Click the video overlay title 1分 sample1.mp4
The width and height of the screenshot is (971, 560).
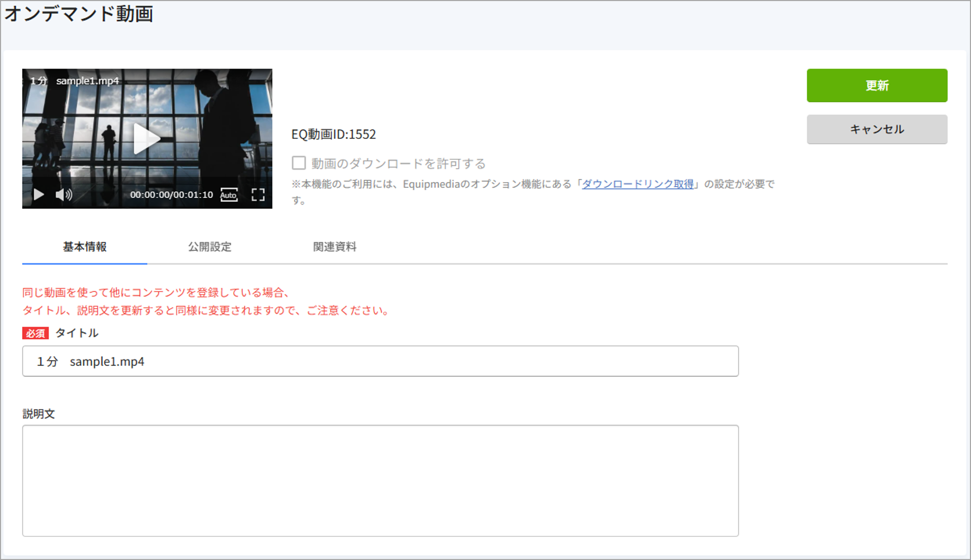click(75, 81)
